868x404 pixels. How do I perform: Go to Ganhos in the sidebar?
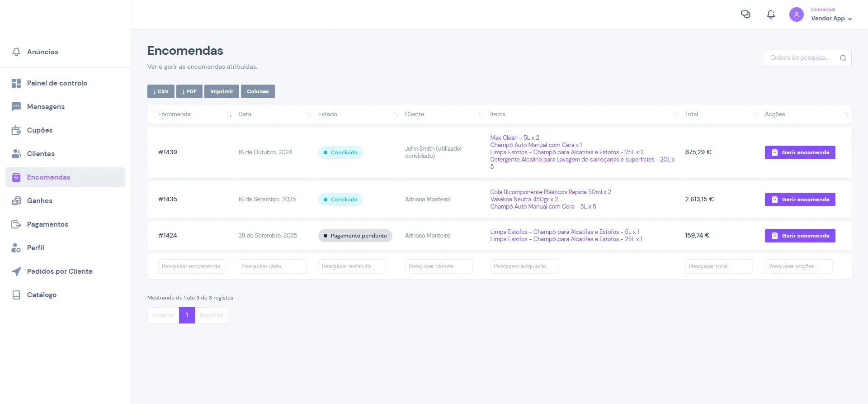point(40,201)
